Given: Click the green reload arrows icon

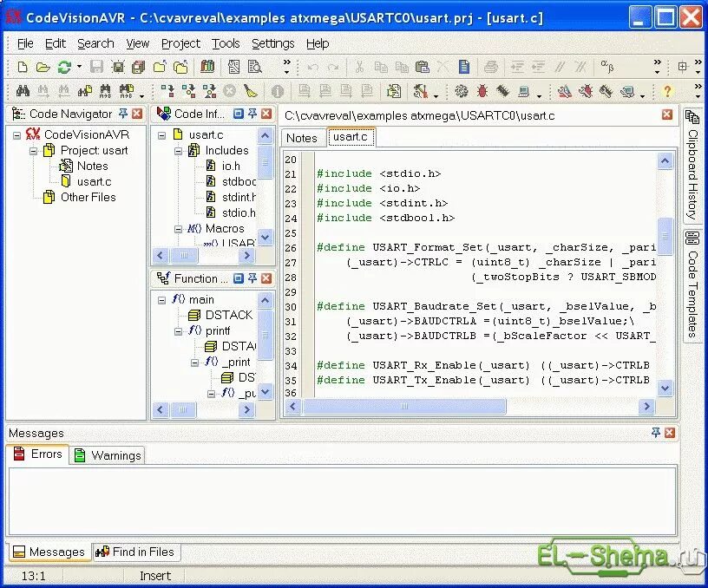Looking at the screenshot, I should pos(64,68).
